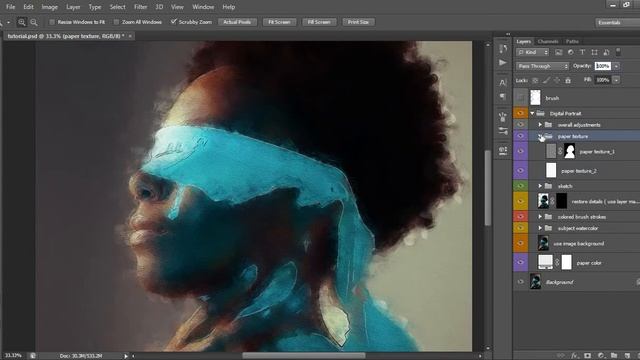Expand the colored brush strokes group
640x360 pixels.
pyautogui.click(x=540, y=217)
